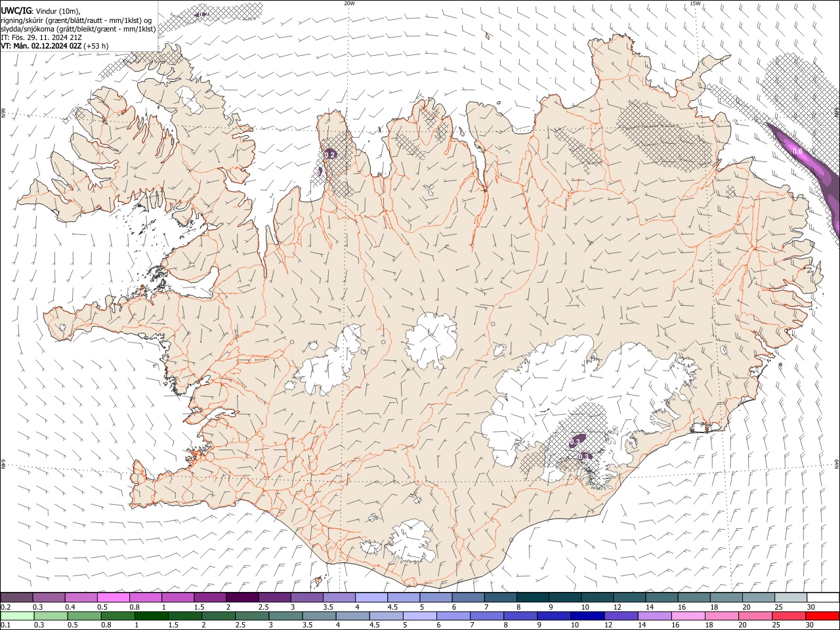840x630 pixels.
Task: Select the red swatch at 25 in lower legend
Action: point(787,616)
